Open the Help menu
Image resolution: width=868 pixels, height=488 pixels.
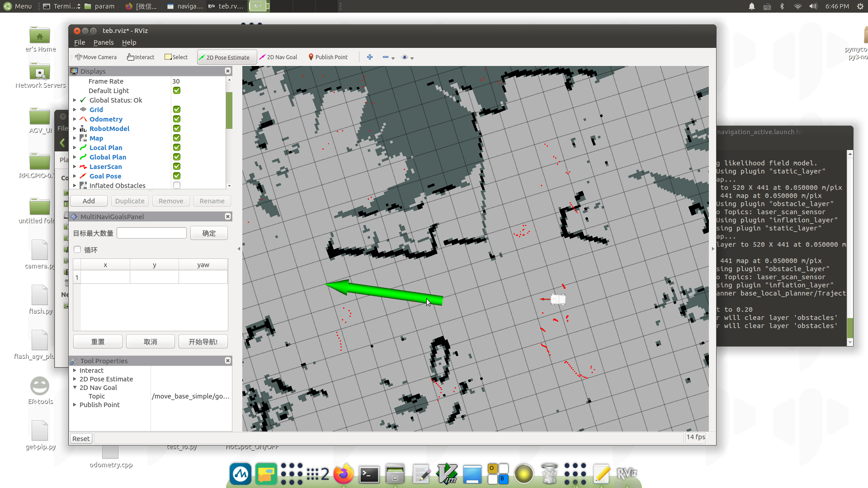(x=129, y=42)
